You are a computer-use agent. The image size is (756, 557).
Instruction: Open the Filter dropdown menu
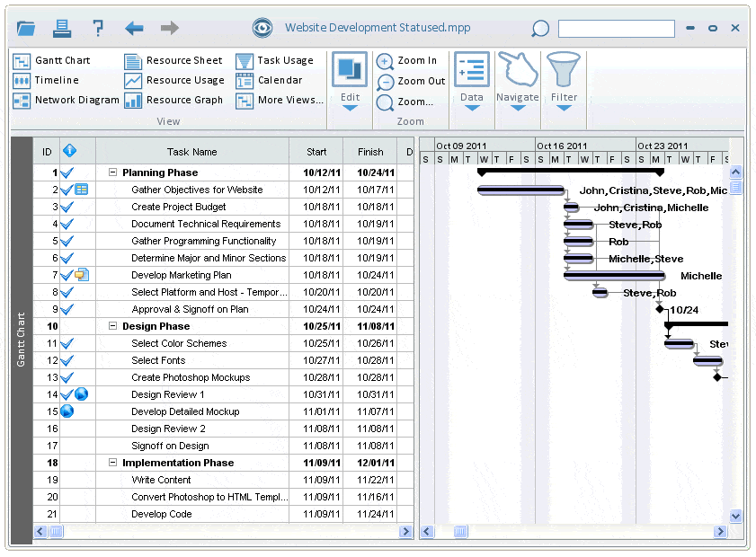click(564, 80)
